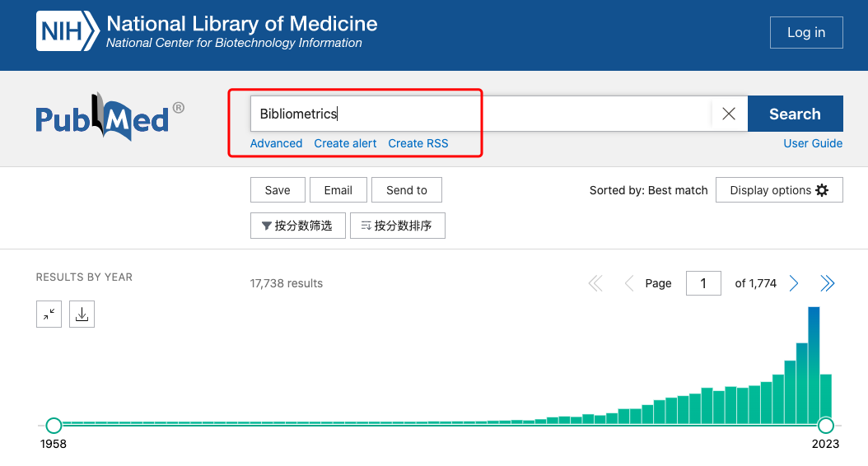Clear search field with X icon
Viewport: 868px width, 466px height.
(x=729, y=114)
